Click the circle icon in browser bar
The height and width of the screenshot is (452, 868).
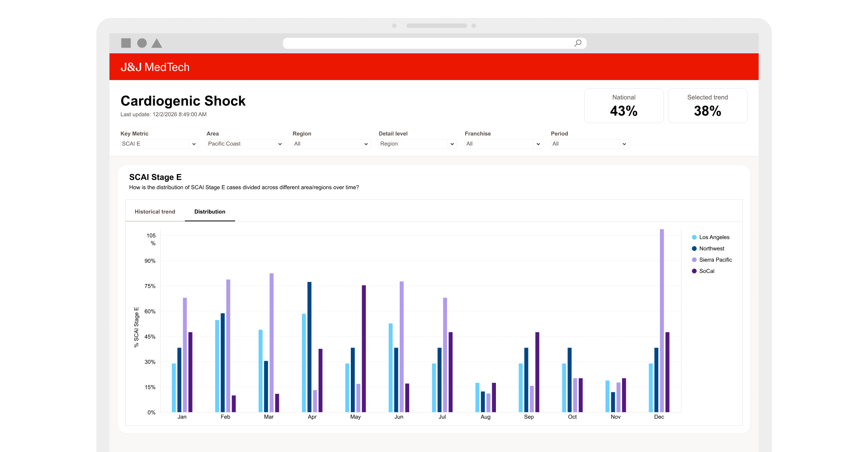[x=142, y=43]
